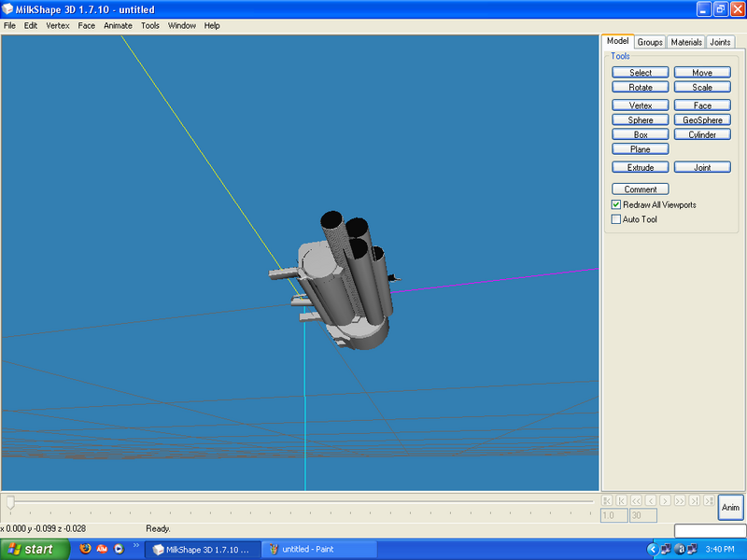Pick the Plane primitive button
Viewport: 747px width, 560px height.
coord(641,149)
